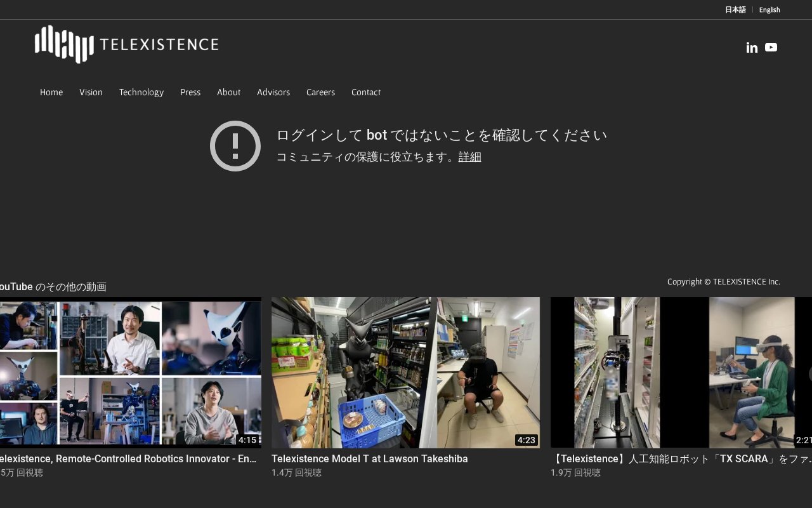Image resolution: width=812 pixels, height=508 pixels.
Task: Go to the Home menu item
Action: click(51, 92)
